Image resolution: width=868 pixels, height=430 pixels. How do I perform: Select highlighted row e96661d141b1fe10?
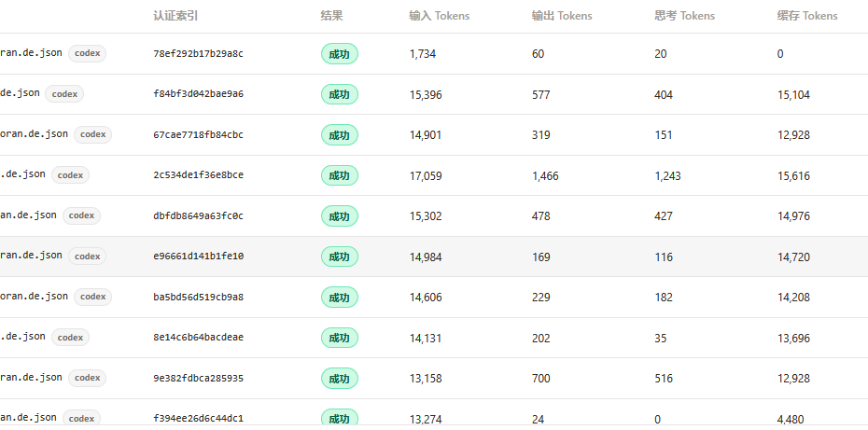[x=434, y=257]
